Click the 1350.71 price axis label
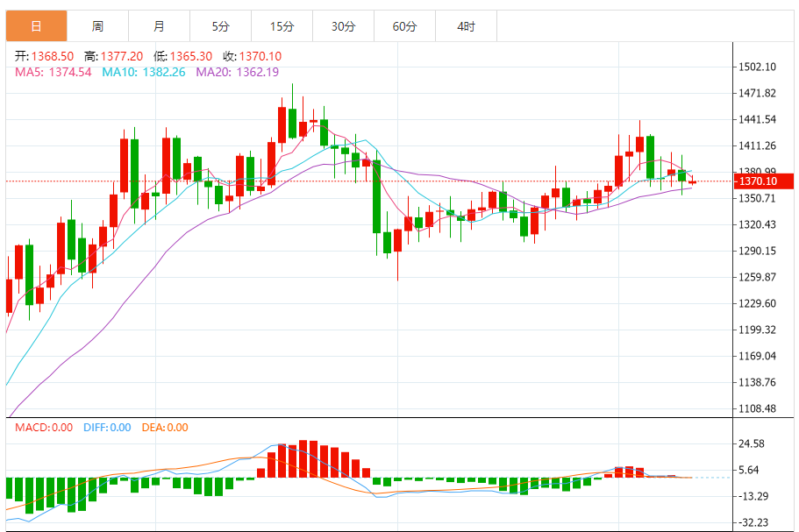Screen dimensions: 799x532 pyautogui.click(x=757, y=199)
